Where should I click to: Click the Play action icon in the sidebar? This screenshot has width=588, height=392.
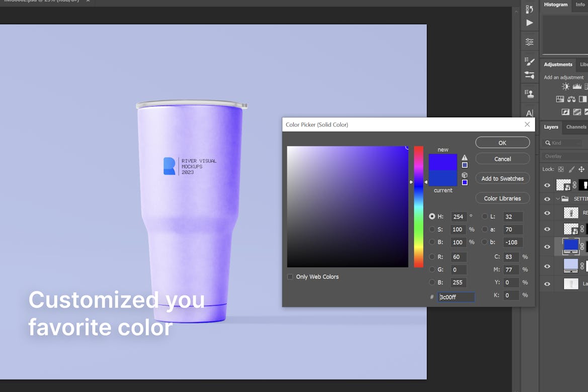pos(529,23)
